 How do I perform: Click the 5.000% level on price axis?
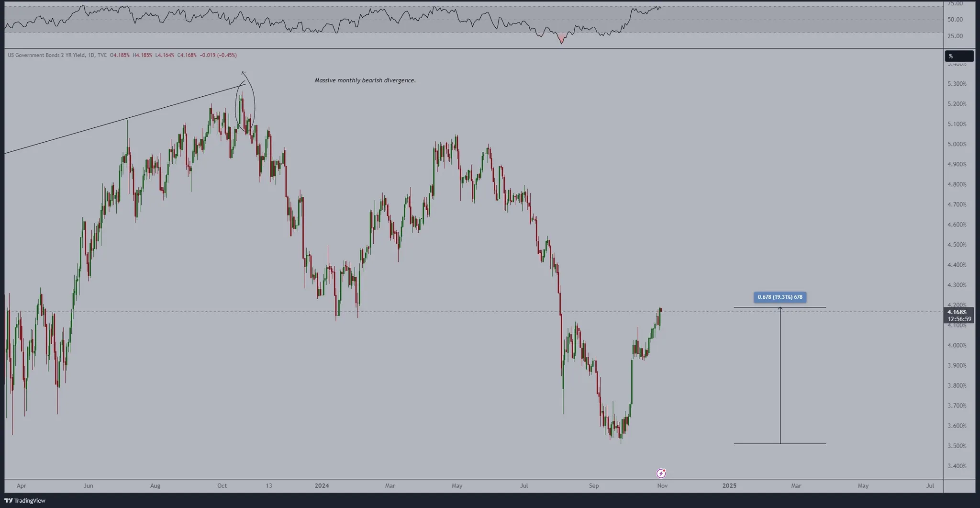(957, 144)
